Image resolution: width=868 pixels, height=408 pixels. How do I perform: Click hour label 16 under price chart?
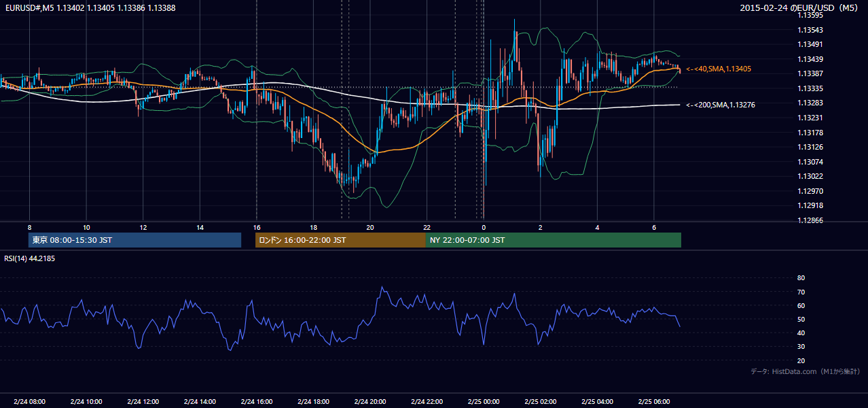(256, 227)
